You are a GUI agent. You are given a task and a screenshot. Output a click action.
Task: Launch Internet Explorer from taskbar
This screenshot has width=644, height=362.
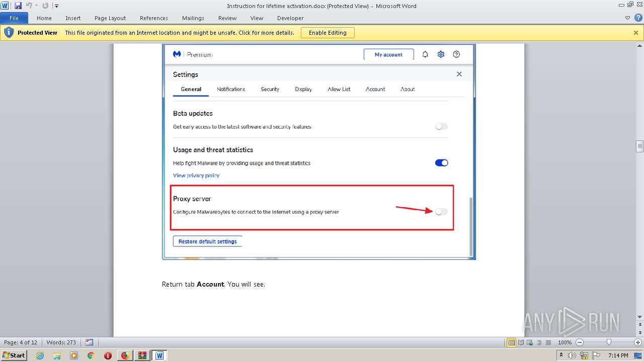(40, 355)
